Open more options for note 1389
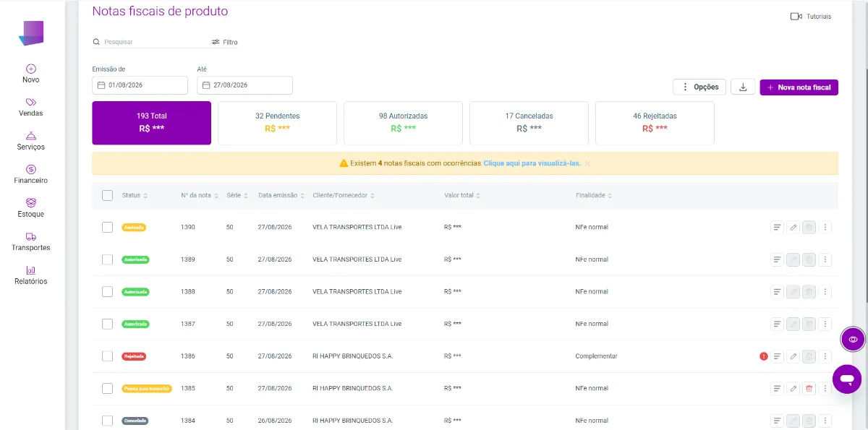 click(x=826, y=259)
